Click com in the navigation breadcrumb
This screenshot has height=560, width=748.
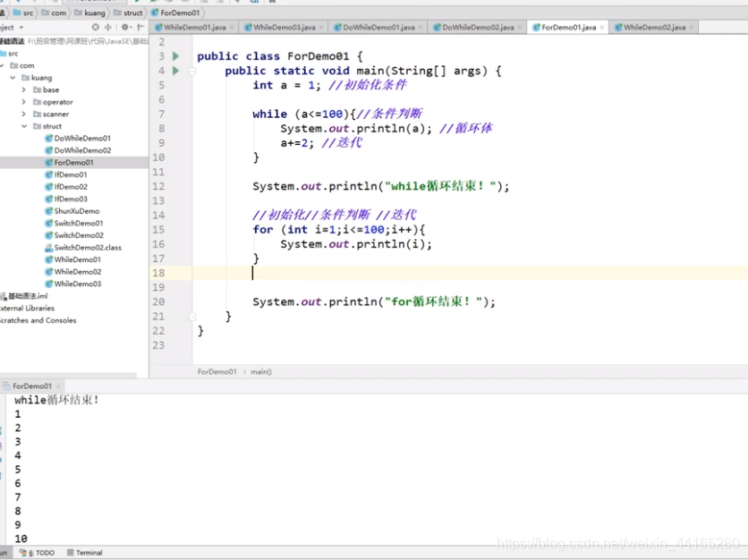tap(54, 13)
